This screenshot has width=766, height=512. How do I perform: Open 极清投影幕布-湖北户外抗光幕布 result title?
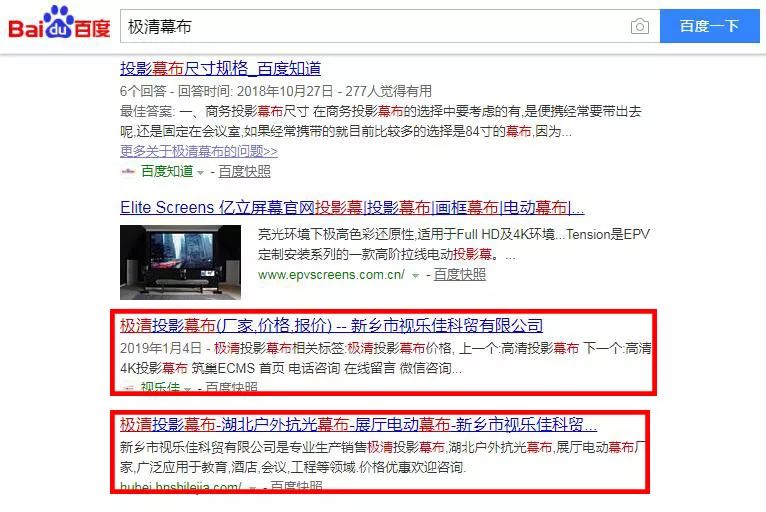pos(359,425)
